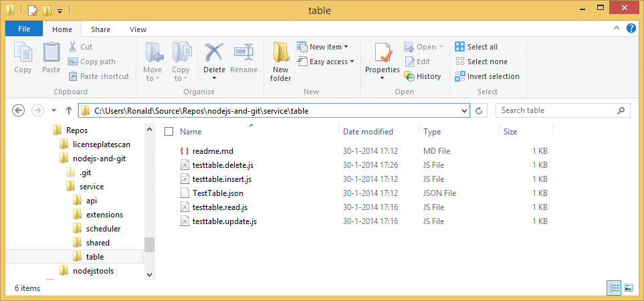The height and width of the screenshot is (301, 644).
Task: Go up one folder level arrow
Action: coord(69,110)
